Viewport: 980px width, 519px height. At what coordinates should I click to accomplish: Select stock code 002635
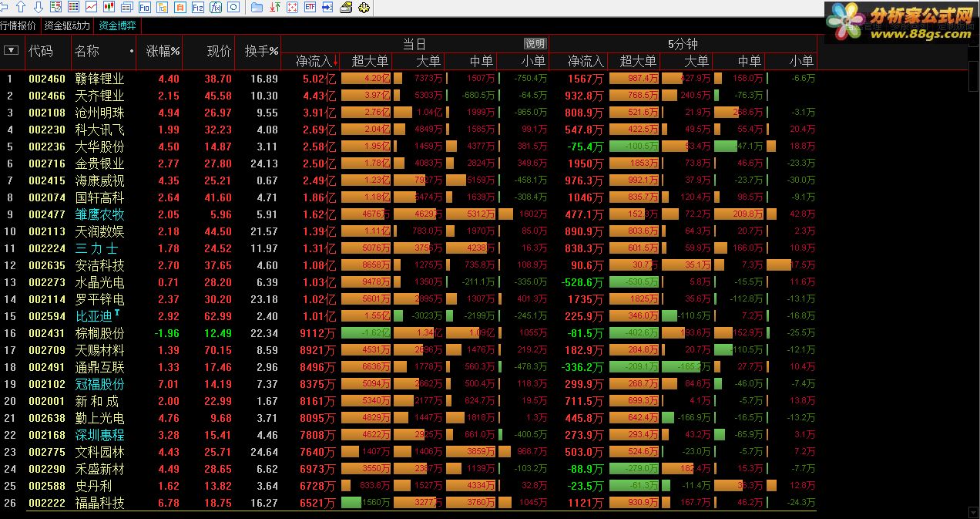(x=45, y=265)
